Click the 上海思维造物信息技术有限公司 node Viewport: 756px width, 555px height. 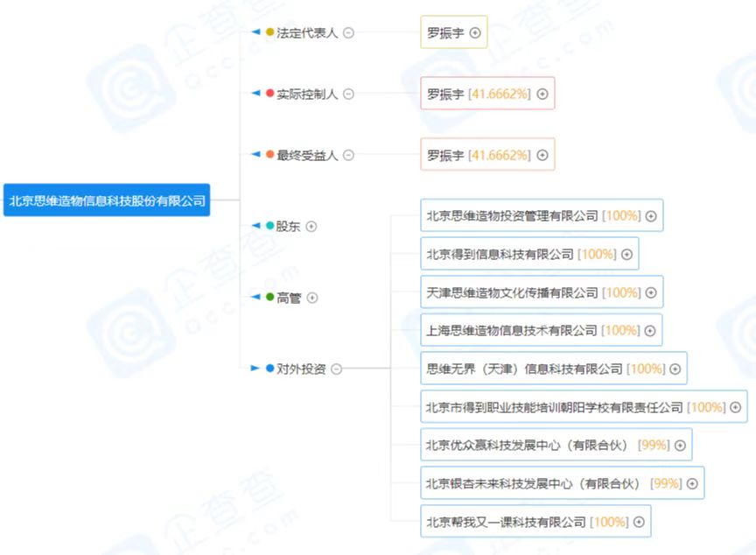536,331
